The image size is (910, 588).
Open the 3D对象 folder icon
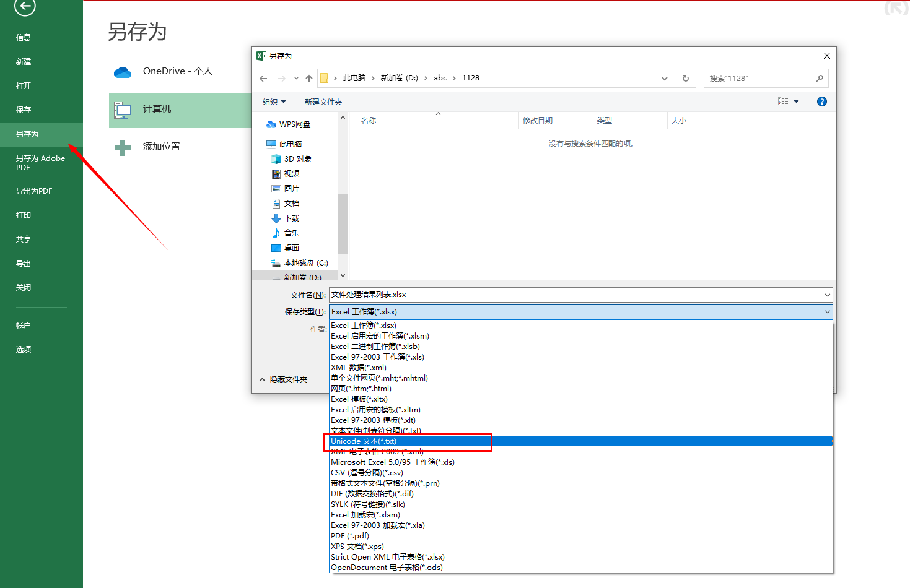point(276,158)
